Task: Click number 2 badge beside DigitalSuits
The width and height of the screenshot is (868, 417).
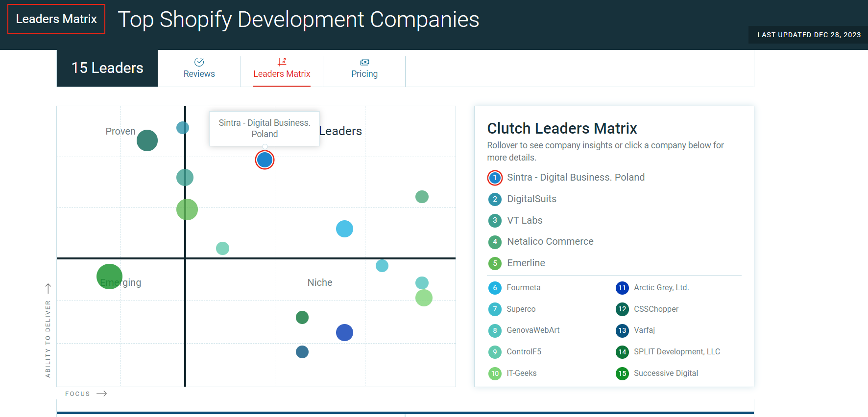Action: [x=495, y=199]
